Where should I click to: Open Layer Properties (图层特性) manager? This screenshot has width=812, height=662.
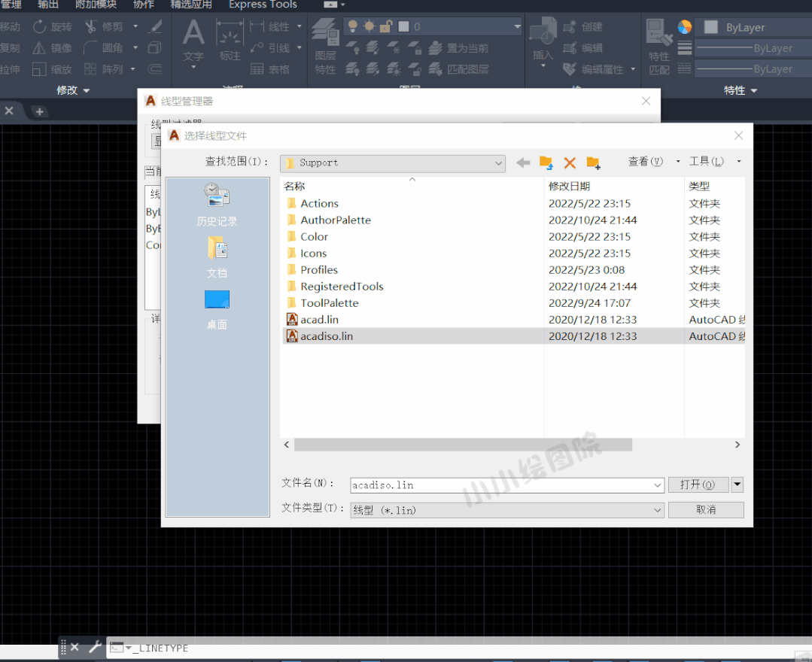325,47
